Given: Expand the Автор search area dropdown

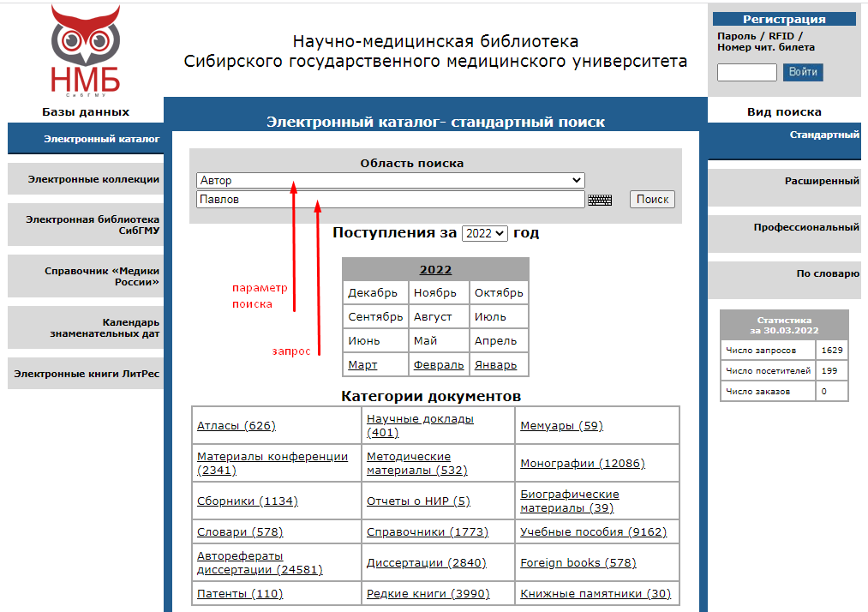Looking at the screenshot, I should click(x=390, y=181).
